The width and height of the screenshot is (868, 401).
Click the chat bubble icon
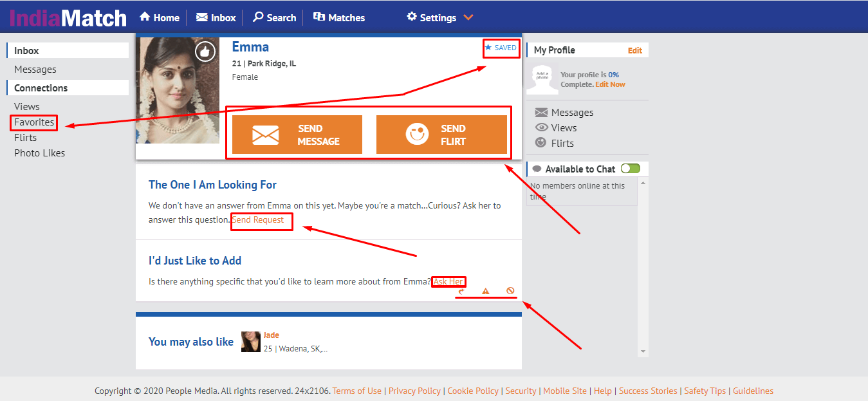(537, 169)
